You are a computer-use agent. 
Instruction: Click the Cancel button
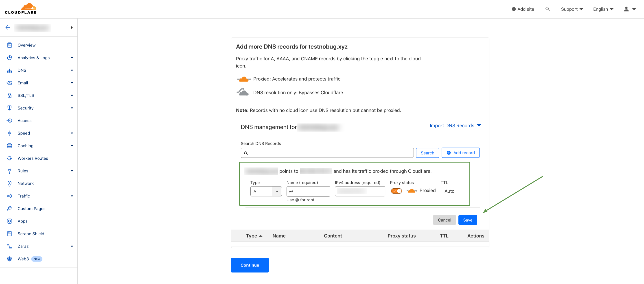click(444, 220)
